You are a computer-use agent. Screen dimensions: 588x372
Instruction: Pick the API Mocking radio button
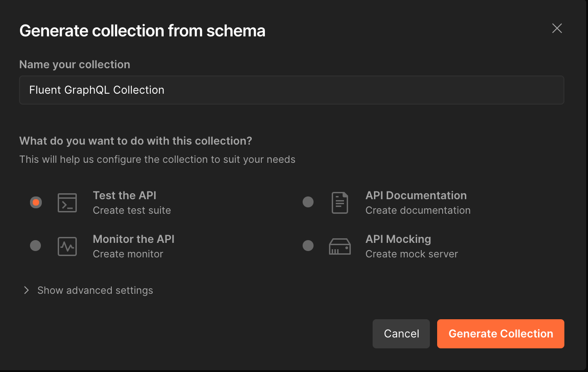[308, 246]
